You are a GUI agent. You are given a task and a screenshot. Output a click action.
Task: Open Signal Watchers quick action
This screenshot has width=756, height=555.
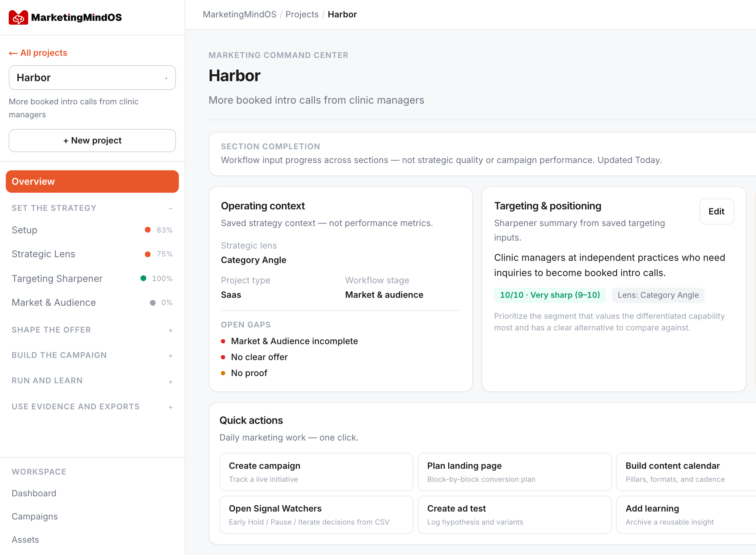click(316, 515)
